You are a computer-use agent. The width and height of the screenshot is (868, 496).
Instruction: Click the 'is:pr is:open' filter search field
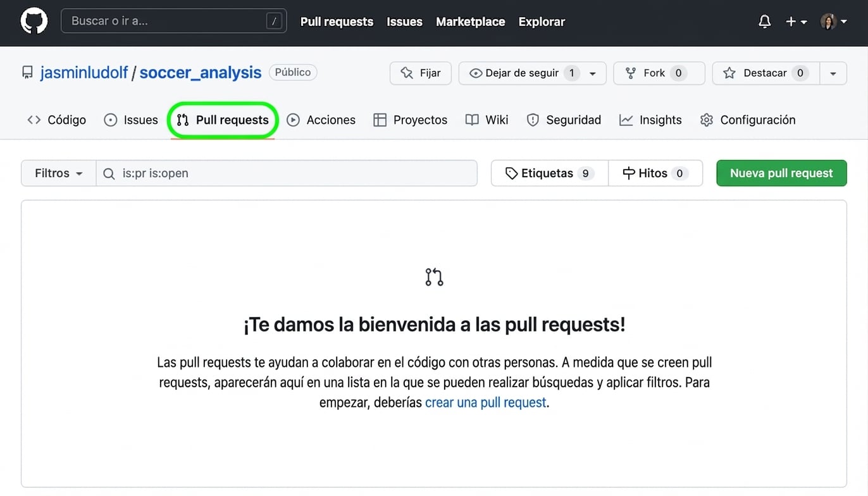(287, 173)
